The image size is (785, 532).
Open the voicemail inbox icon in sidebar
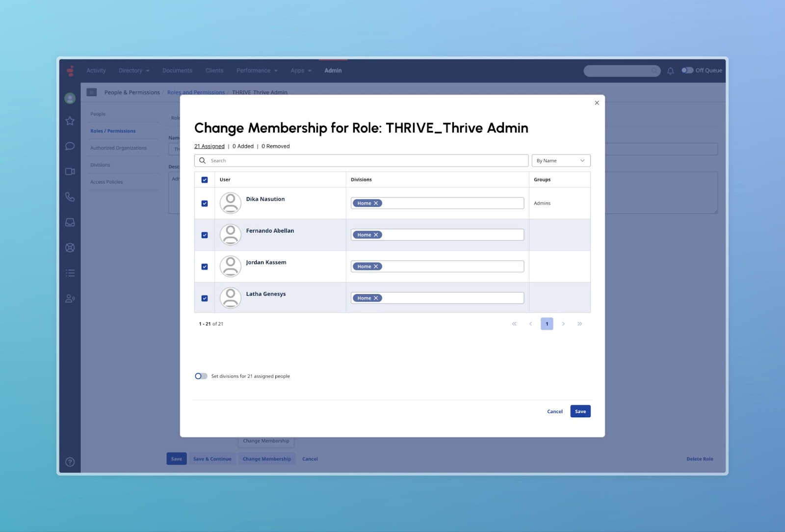(70, 222)
